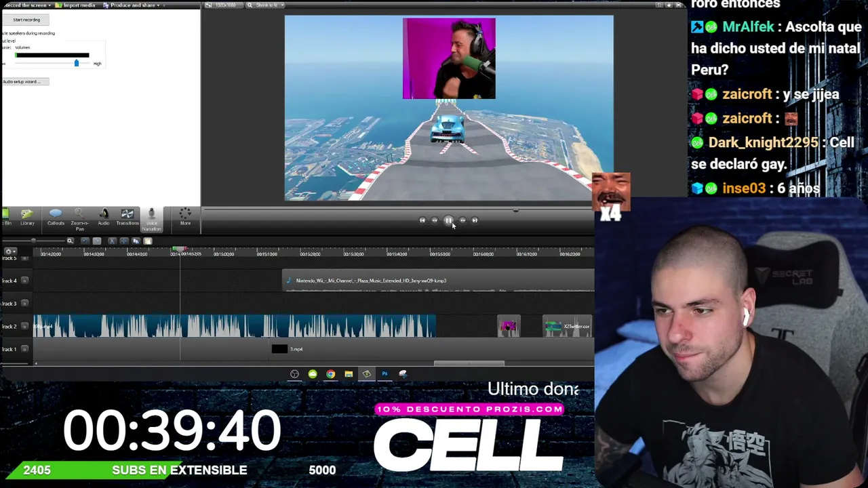Open the Shrink to fit zoom dropdown

264,5
